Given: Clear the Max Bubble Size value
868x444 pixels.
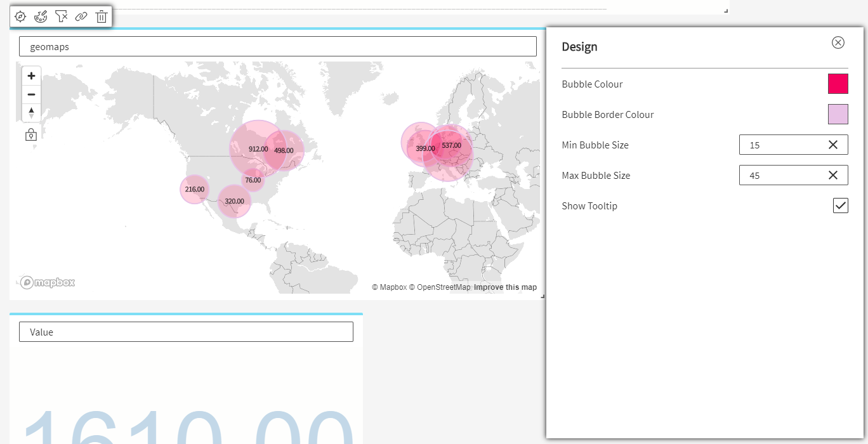Looking at the screenshot, I should pos(833,175).
